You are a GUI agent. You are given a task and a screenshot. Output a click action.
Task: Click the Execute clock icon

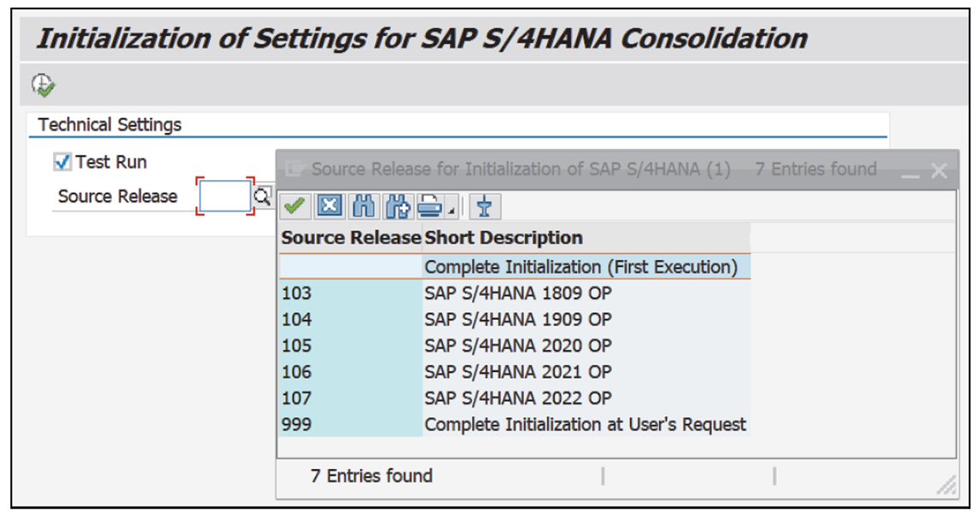(x=44, y=85)
